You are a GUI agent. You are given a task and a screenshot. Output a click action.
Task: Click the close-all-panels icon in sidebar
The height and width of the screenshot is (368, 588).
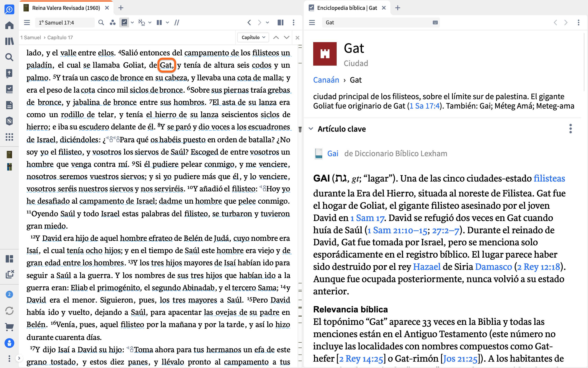click(9, 274)
